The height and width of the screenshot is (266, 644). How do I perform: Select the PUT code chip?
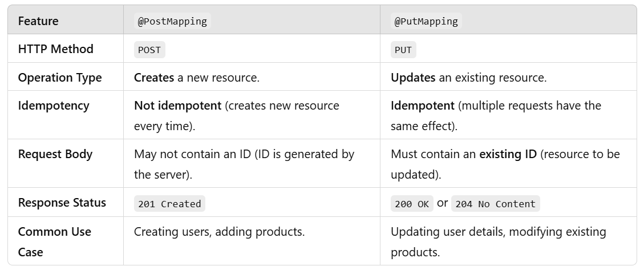click(403, 50)
